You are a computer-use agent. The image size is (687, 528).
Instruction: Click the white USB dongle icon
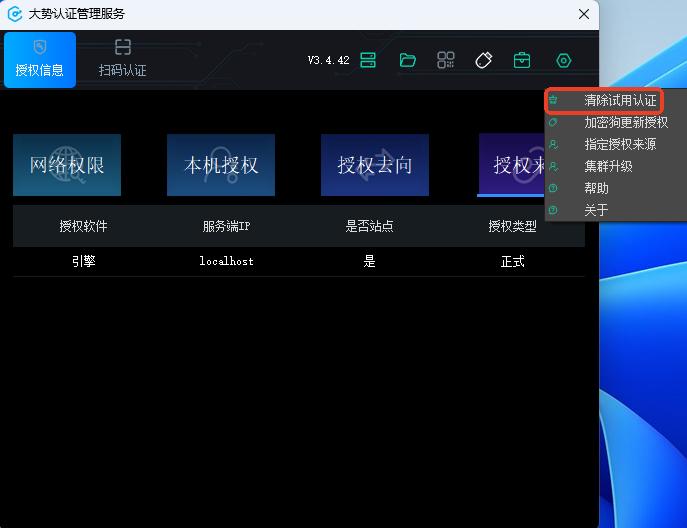484,60
